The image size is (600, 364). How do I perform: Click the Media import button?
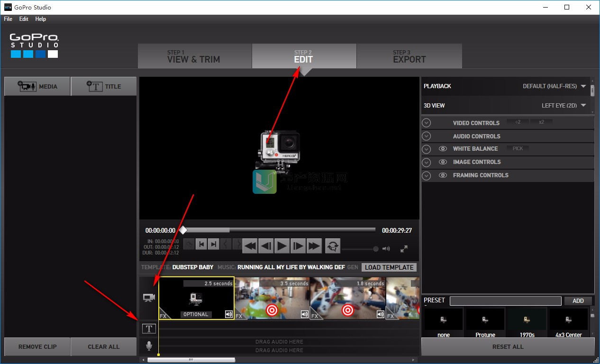coord(37,86)
